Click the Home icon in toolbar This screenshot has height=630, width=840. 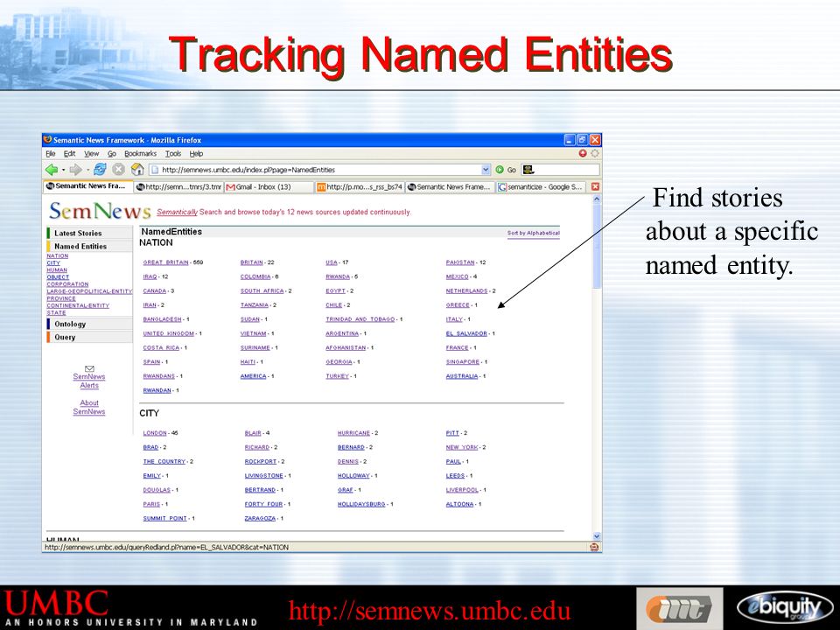click(x=137, y=170)
